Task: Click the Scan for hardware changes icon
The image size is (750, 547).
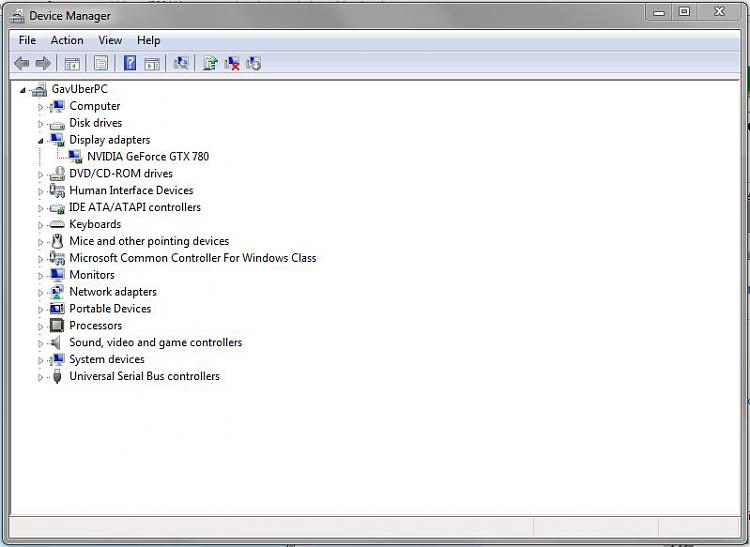Action: click(181, 63)
